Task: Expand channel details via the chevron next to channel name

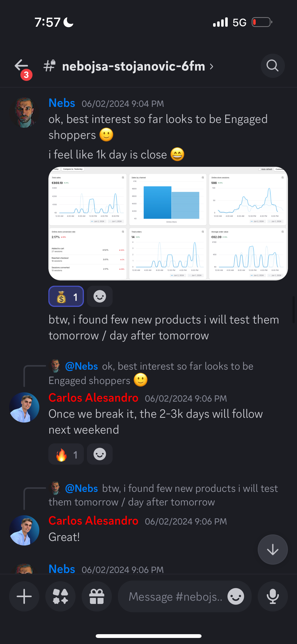Action: (x=211, y=67)
